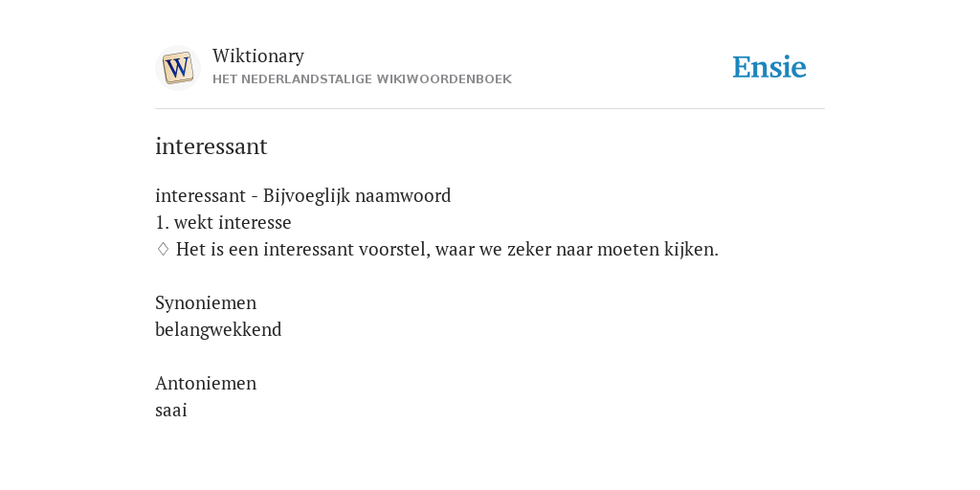Select definition one wekt interesse
This screenshot has height=490, width=980.
[223, 222]
